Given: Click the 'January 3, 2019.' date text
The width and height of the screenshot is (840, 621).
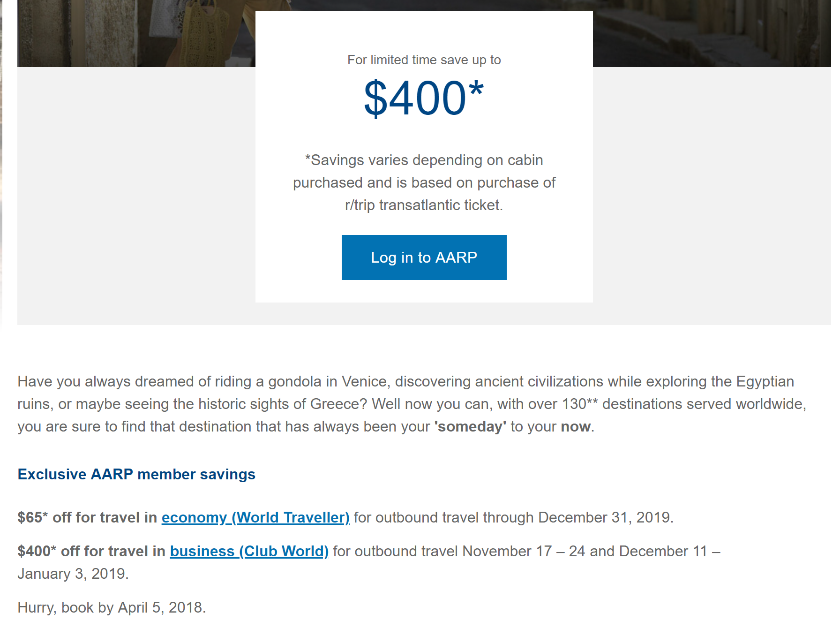Looking at the screenshot, I should tap(73, 574).
